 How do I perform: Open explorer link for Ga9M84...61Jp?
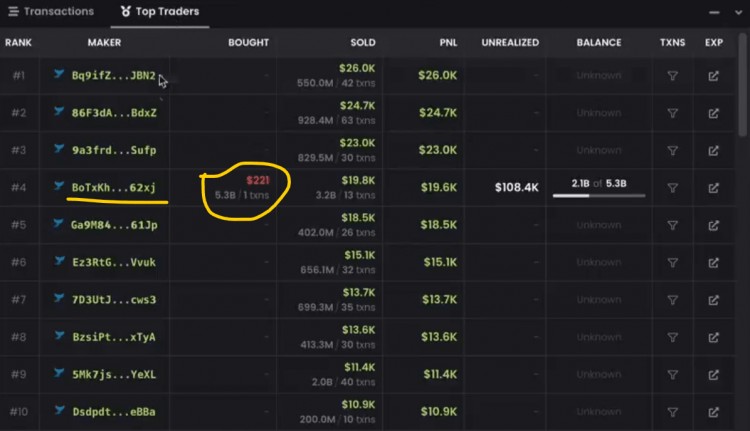pyautogui.click(x=713, y=225)
